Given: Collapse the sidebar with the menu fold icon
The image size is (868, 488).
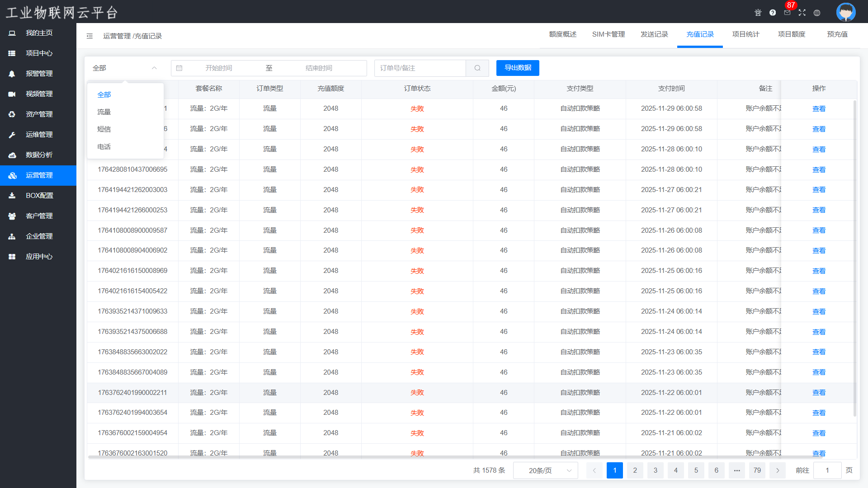Looking at the screenshot, I should pos(90,36).
